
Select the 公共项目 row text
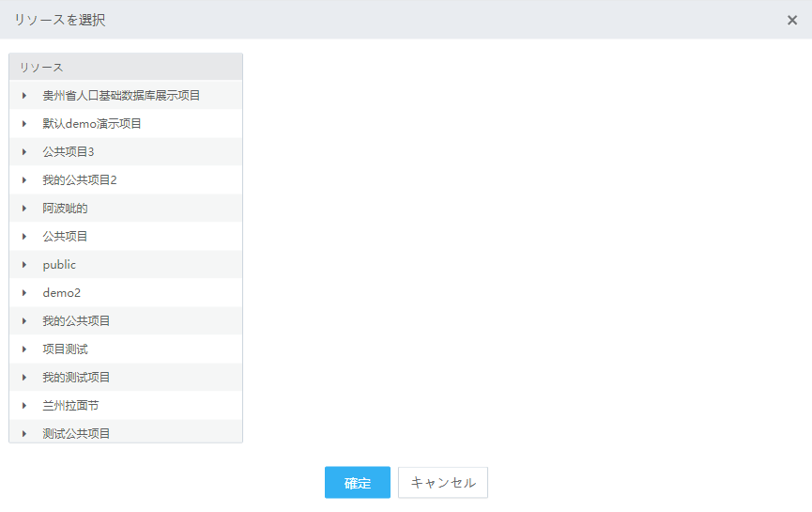click(x=66, y=237)
